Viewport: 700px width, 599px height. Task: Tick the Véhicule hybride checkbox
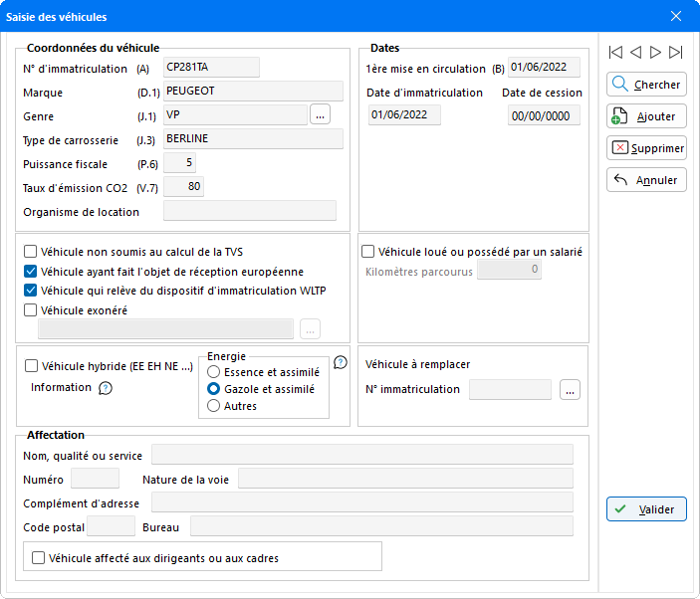tap(31, 366)
